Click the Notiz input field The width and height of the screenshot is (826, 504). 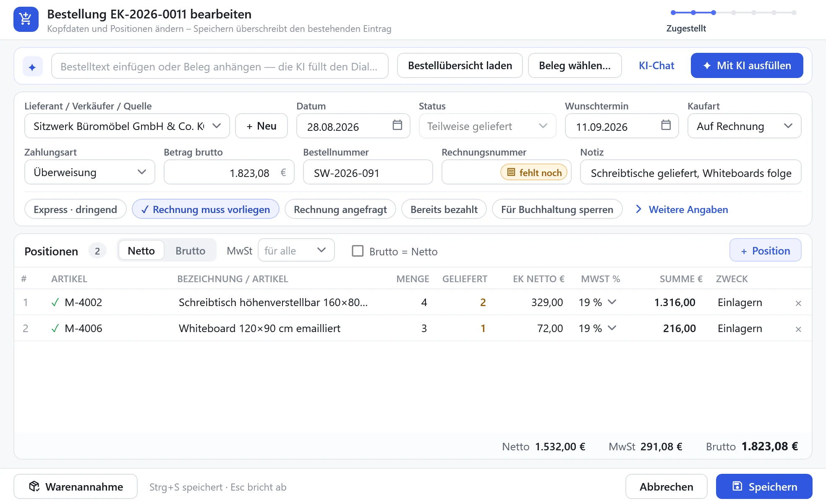pyautogui.click(x=690, y=172)
